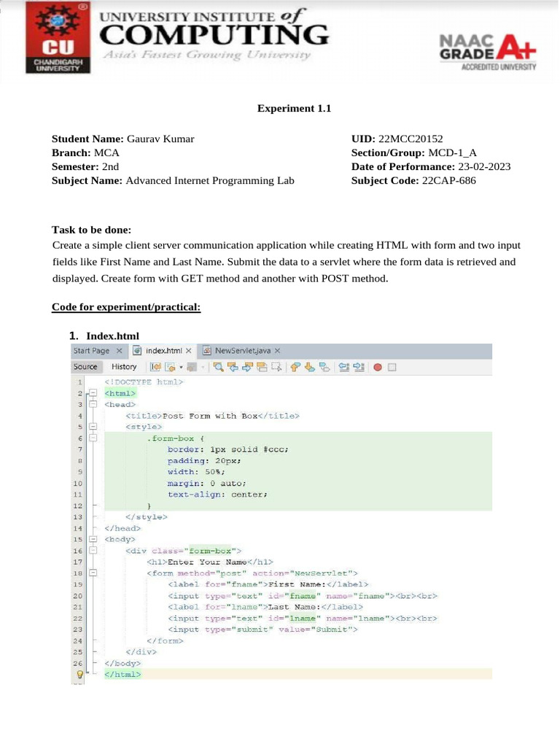The width and height of the screenshot is (560, 747).
Task: Collapse the html tag fold on line 2
Action: 93,393
